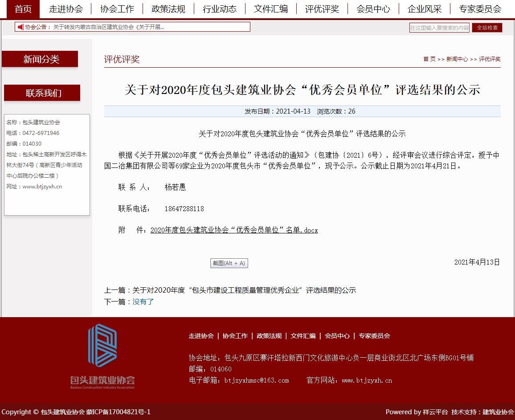Click the 截图(Alt + A) button

(229, 263)
